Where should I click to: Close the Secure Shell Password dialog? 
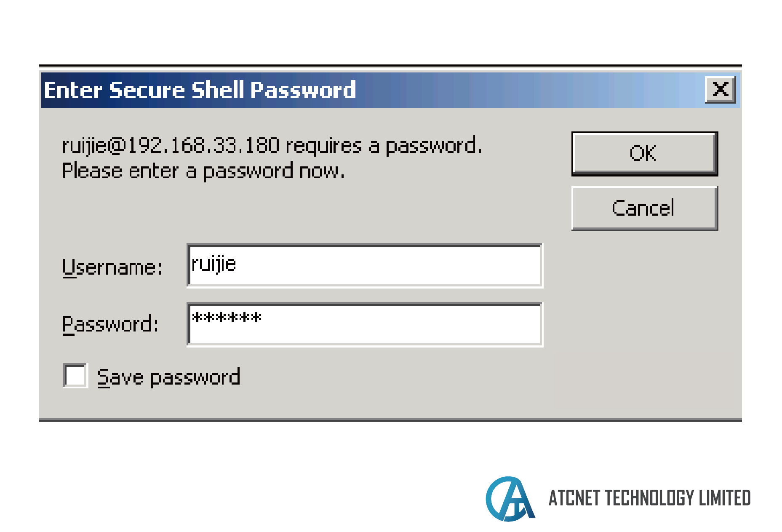pyautogui.click(x=721, y=89)
